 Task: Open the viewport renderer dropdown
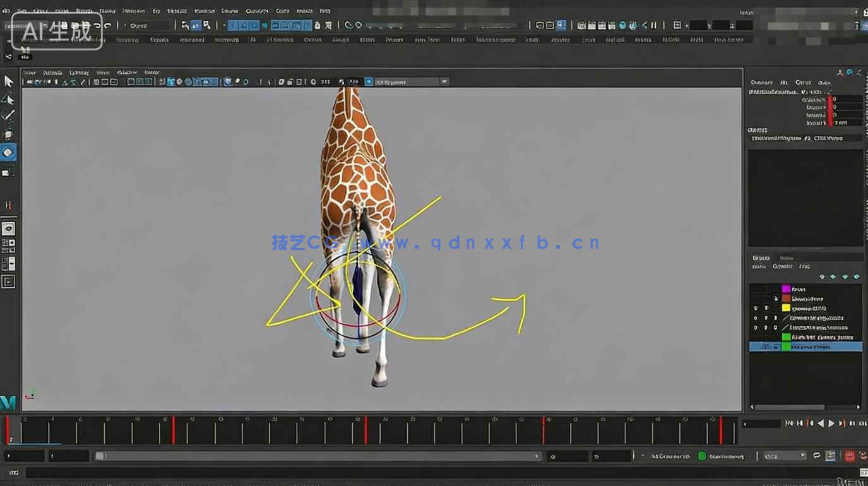point(412,81)
